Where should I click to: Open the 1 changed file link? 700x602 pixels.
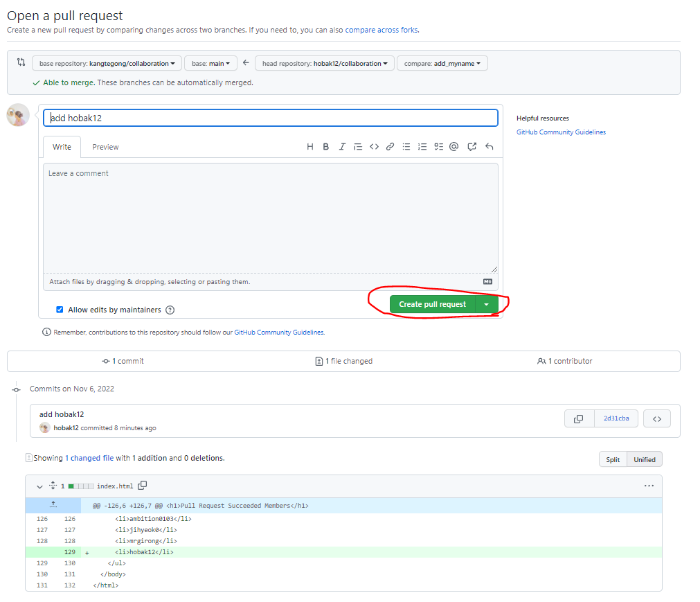pyautogui.click(x=89, y=458)
